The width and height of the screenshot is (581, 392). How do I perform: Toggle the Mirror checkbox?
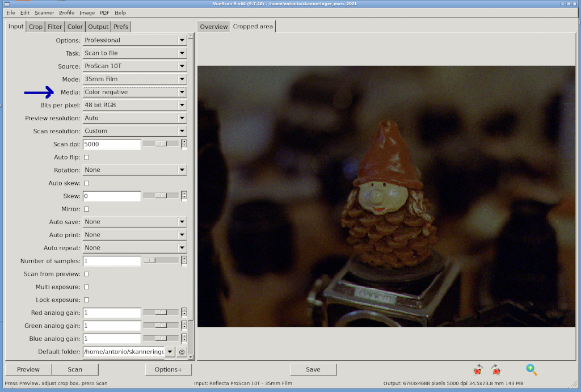click(86, 209)
